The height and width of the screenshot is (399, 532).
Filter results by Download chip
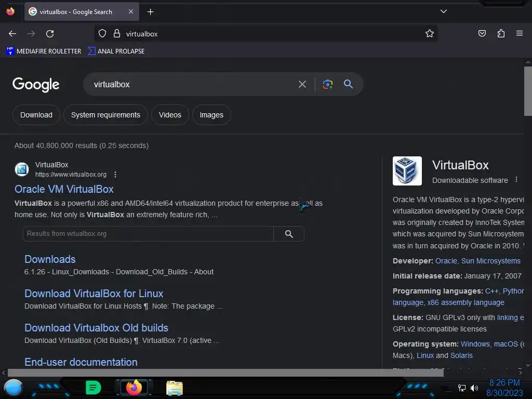36,115
